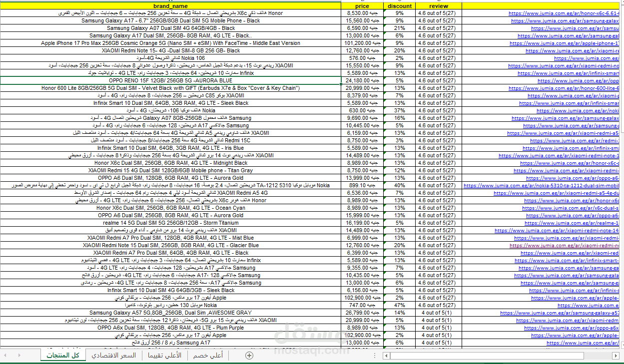This screenshot has height=364, width=624.
Task: Select the 47% discount cell
Action: [400, 306]
